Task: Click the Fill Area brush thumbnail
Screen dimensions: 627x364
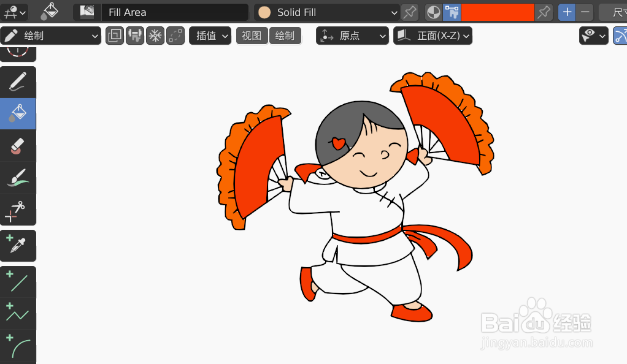Action: coord(87,12)
